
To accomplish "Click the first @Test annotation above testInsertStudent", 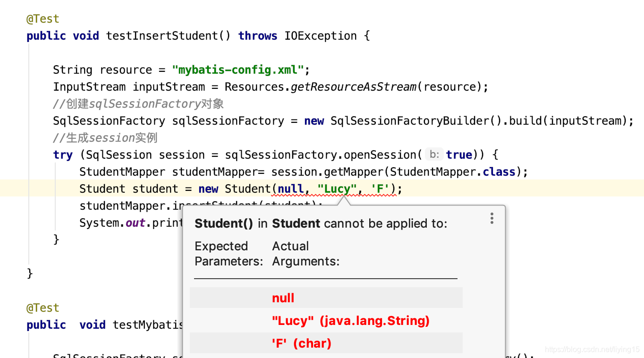I will pos(43,19).
